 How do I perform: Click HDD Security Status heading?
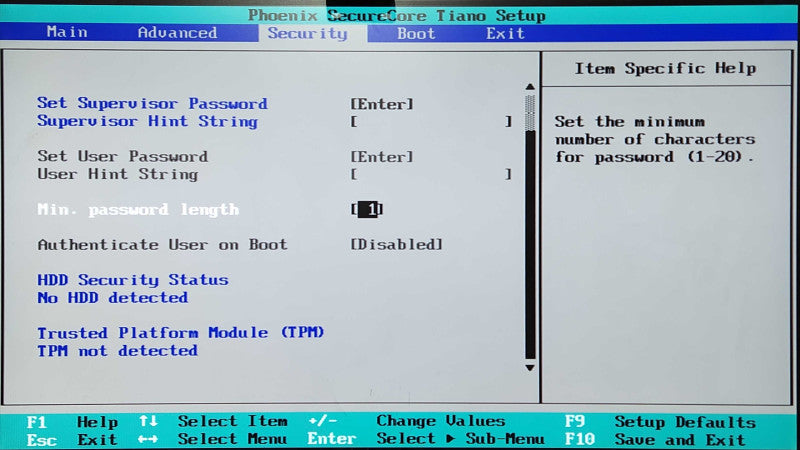(x=133, y=280)
